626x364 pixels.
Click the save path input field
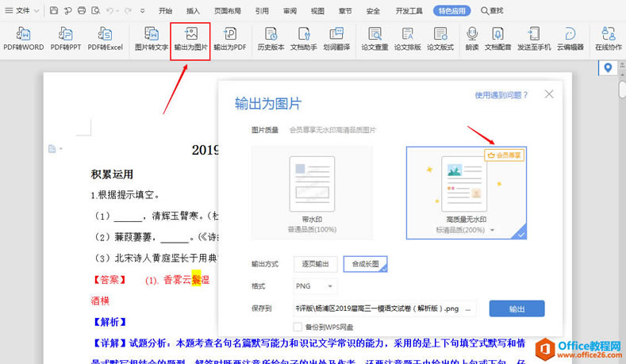378,308
